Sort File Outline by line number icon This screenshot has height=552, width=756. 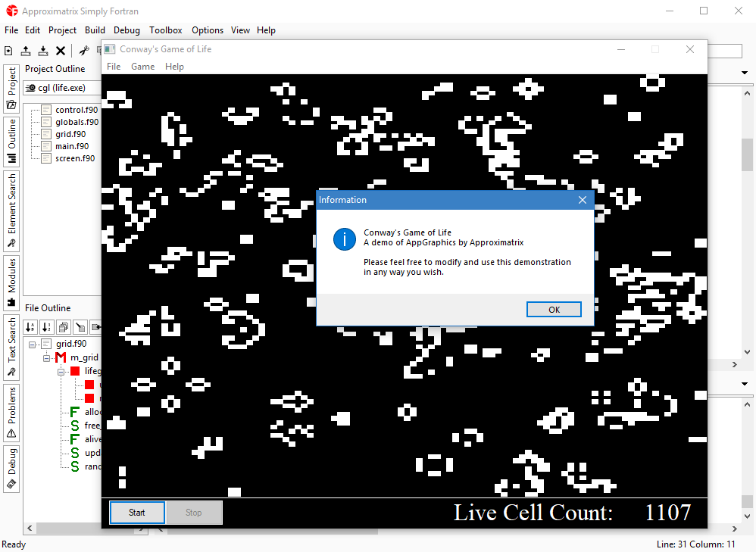click(x=47, y=327)
